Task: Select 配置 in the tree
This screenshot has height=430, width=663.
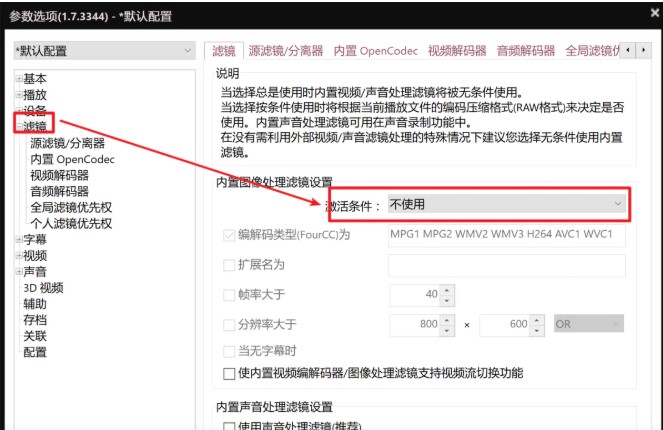Action: (35, 352)
